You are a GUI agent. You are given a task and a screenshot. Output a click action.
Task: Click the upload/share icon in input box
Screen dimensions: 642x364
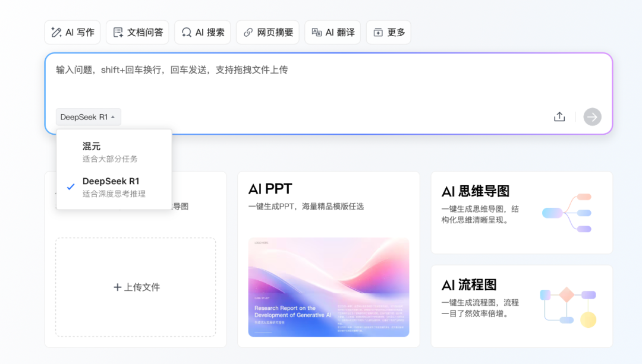pyautogui.click(x=559, y=117)
